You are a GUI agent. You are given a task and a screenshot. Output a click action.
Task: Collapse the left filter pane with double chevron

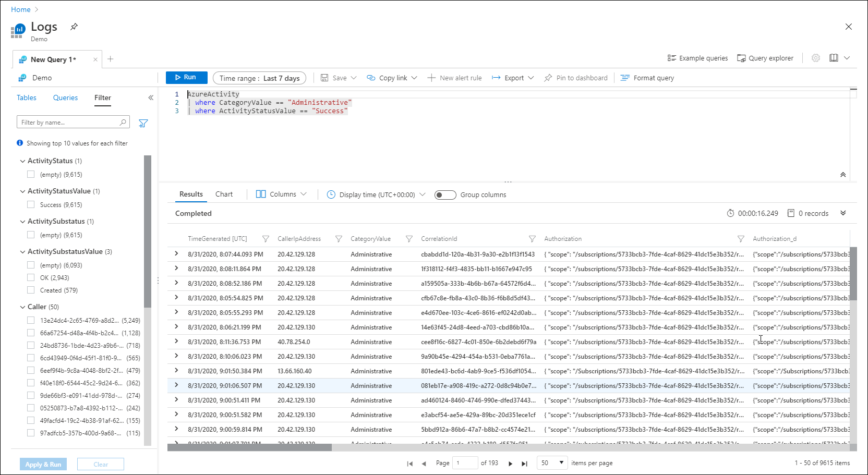coord(151,98)
